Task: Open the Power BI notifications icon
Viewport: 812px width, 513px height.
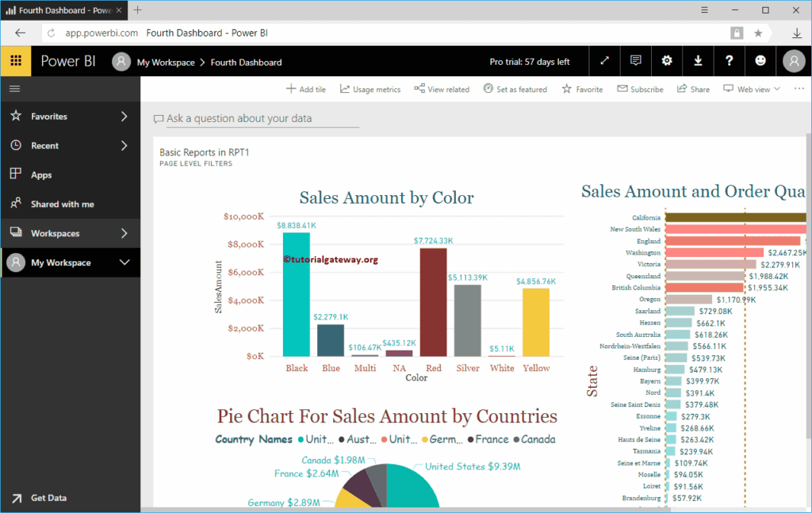Action: click(635, 61)
